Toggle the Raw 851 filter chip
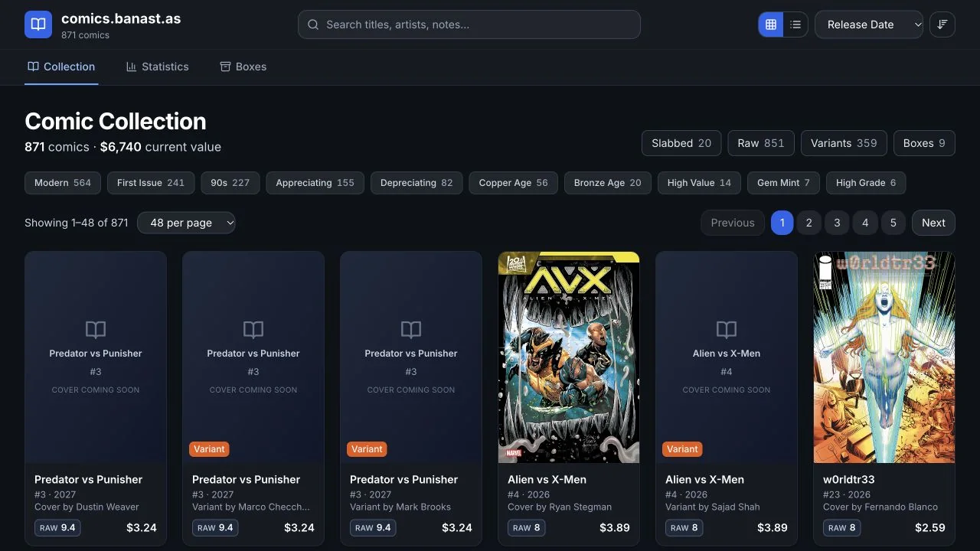This screenshot has width=980, height=551. click(761, 143)
